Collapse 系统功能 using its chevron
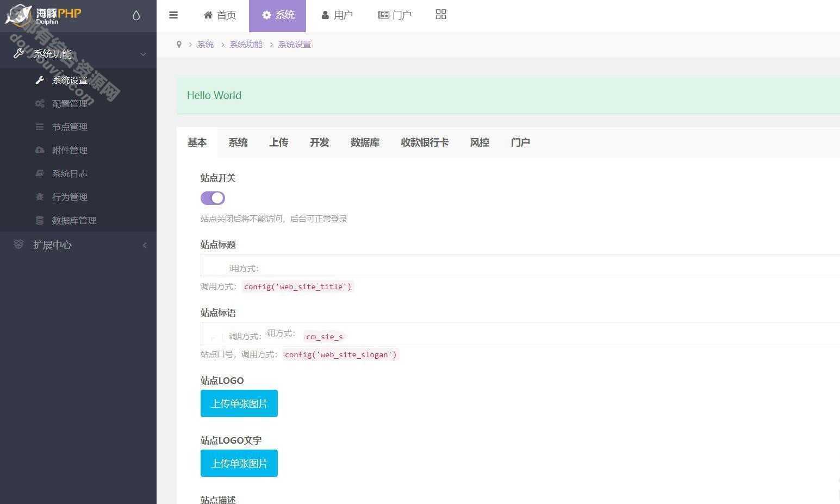Screen dimensions: 840x504 pos(144,54)
